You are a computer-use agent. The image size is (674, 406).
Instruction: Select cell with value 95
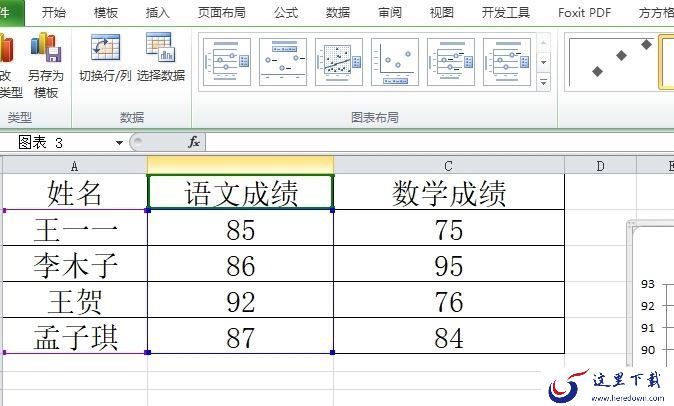pos(449,264)
